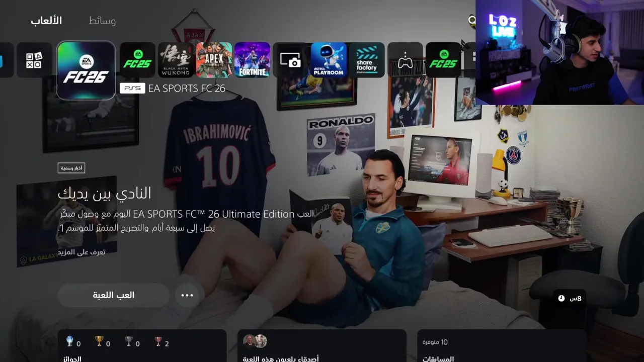
Task: Follow the تعرف على المزيد link
Action: pos(81,252)
